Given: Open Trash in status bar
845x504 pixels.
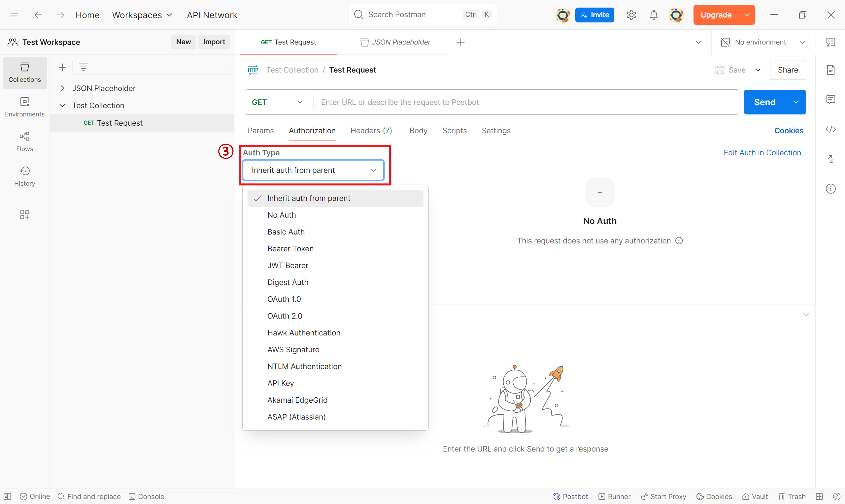Looking at the screenshot, I should pos(792,496).
